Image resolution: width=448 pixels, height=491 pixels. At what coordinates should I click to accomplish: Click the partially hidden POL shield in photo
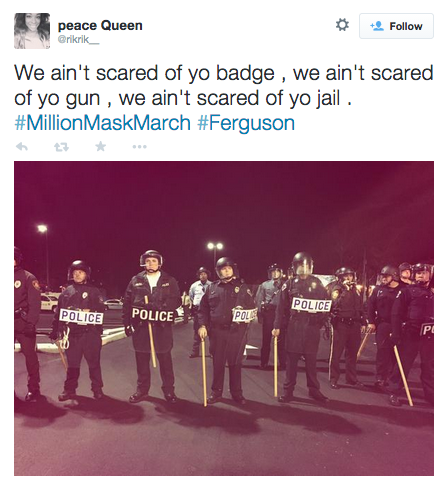pyautogui.click(x=245, y=315)
